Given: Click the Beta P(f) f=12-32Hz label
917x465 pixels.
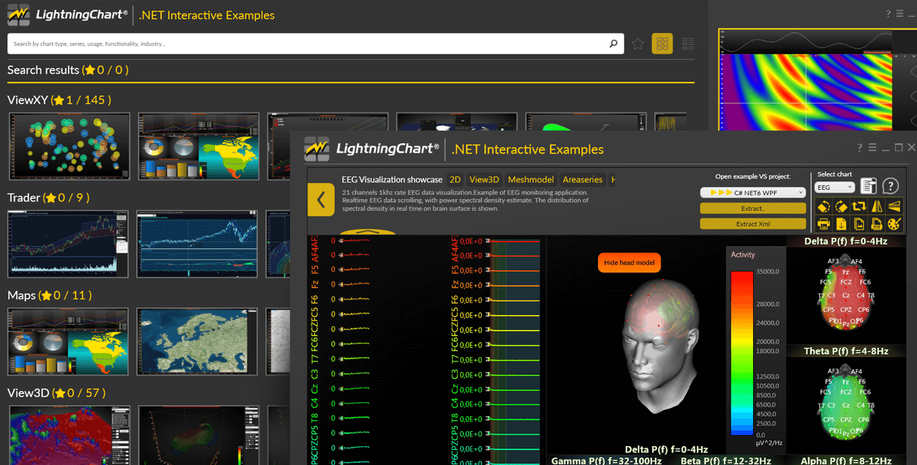Looking at the screenshot, I should pyautogui.click(x=726, y=461).
